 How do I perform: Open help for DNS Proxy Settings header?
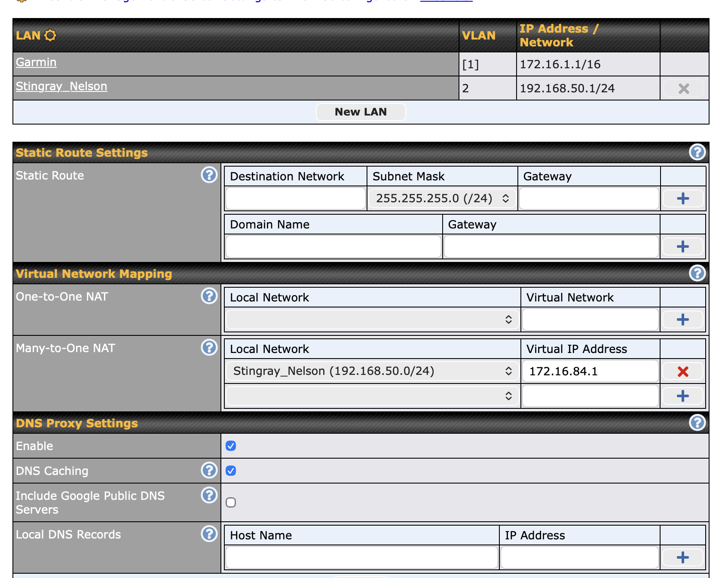point(697,423)
